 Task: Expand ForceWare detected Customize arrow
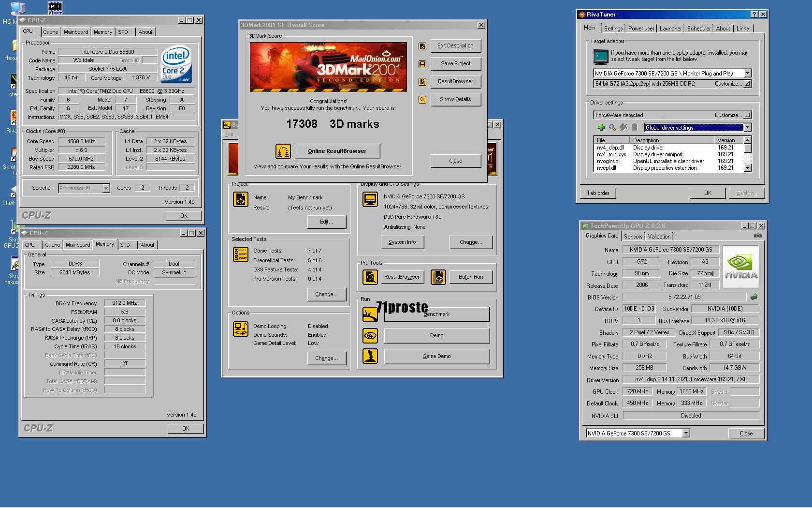tap(747, 115)
